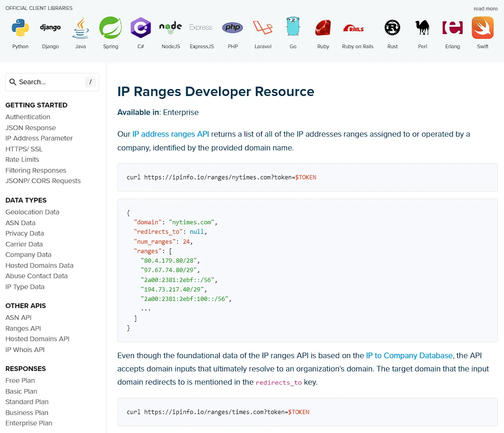Open the Go gopher icon
504x433 pixels.
pos(293,27)
